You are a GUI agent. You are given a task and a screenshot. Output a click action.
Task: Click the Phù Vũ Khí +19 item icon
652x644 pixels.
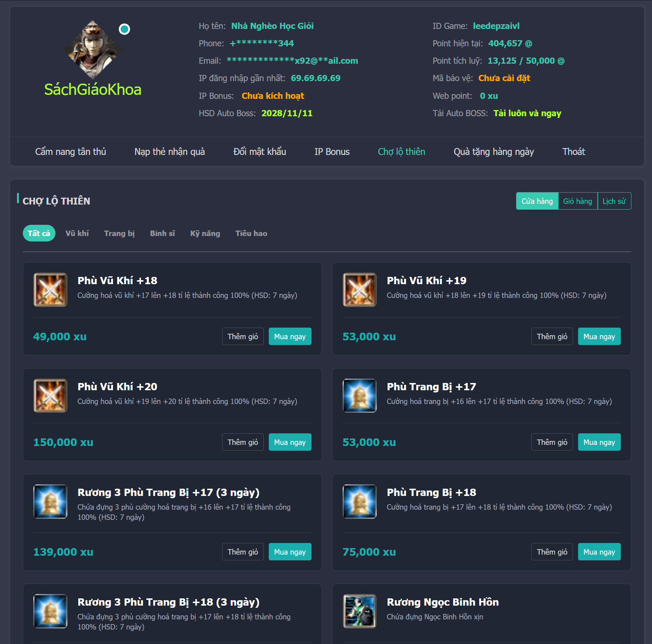360,290
